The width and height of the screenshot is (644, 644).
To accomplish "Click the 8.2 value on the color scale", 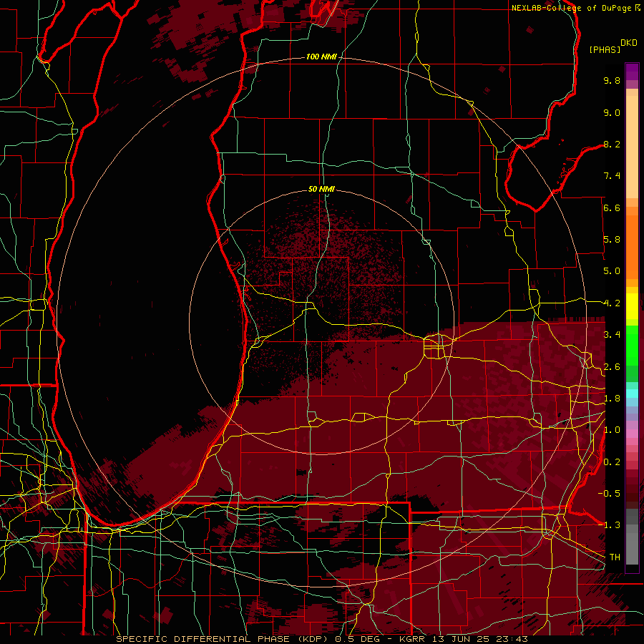I will tap(612, 144).
